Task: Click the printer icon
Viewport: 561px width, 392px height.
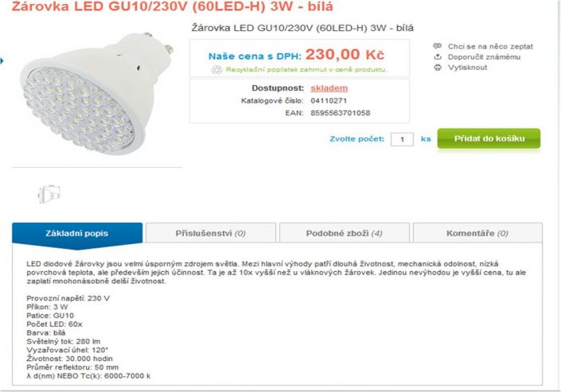Action: click(x=437, y=68)
